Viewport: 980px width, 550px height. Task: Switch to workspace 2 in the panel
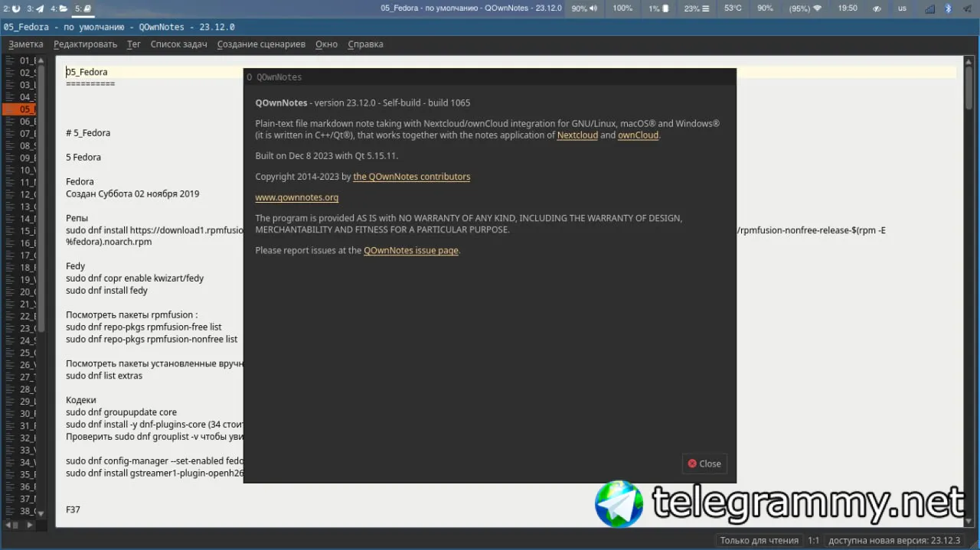[11, 8]
